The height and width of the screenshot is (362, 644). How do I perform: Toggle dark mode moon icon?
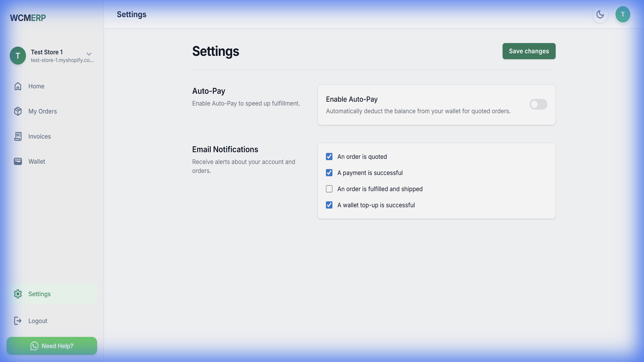click(600, 14)
